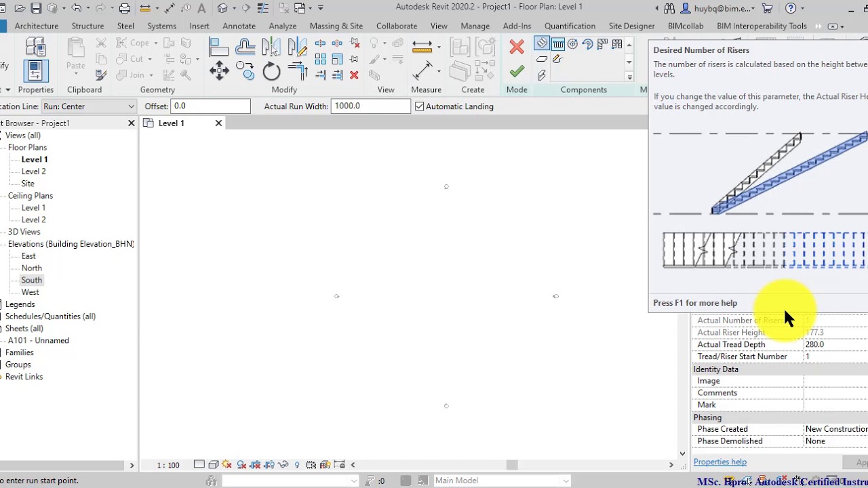Switch to the Structure ribbon tab
Screen dimensions: 868x488
(x=87, y=26)
